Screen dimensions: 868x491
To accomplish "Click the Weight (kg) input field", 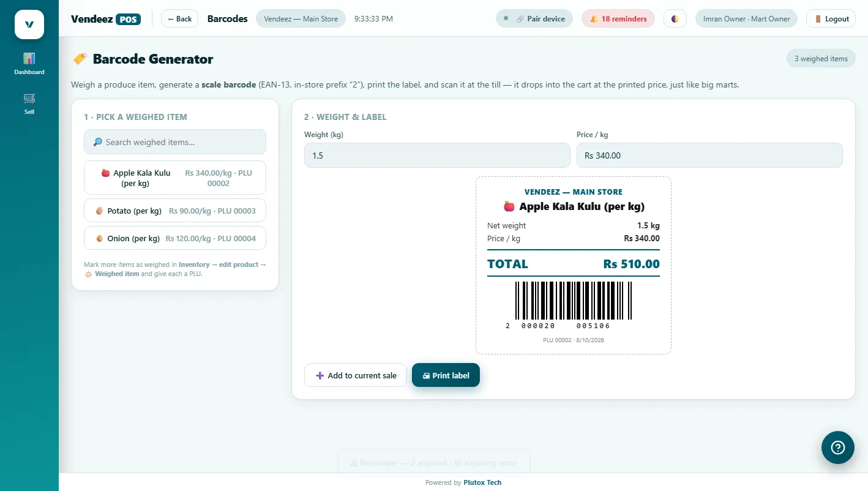I will pyautogui.click(x=437, y=156).
